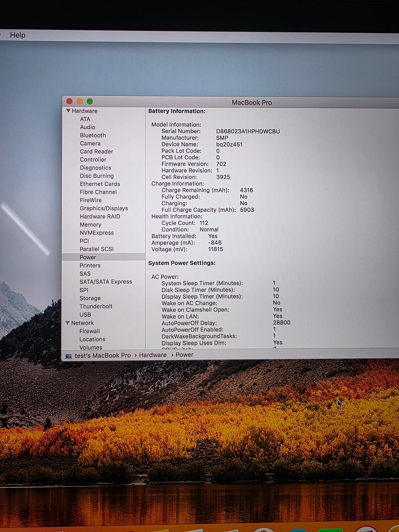The width and height of the screenshot is (399, 532).
Task: Click the Network header label
Action: coord(82,323)
